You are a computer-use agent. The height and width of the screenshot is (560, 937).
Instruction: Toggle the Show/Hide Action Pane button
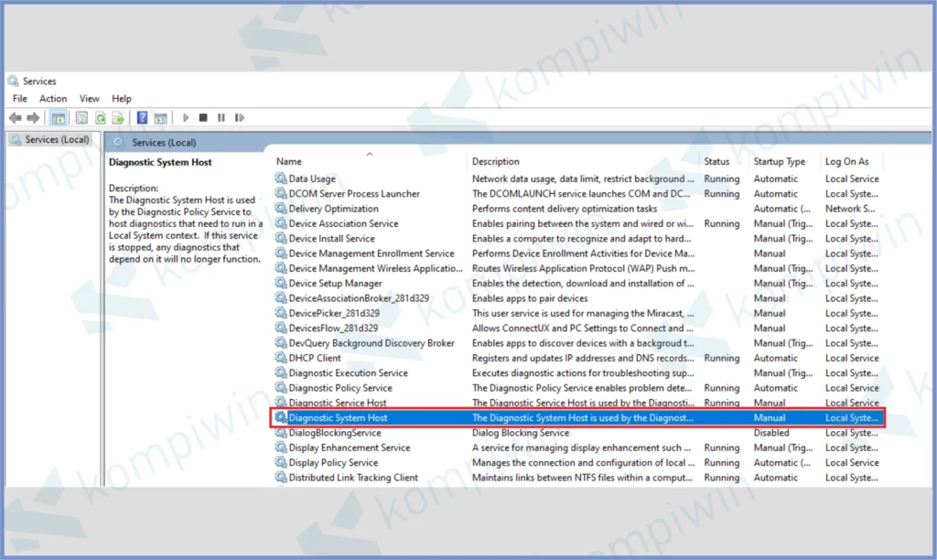click(160, 118)
